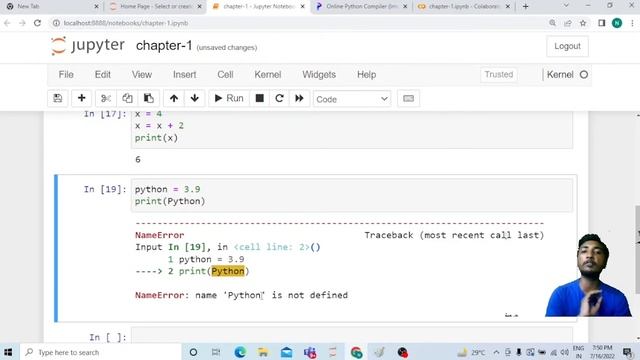Restart the kernel with the circular arrow
The height and width of the screenshot is (360, 640).
point(279,98)
